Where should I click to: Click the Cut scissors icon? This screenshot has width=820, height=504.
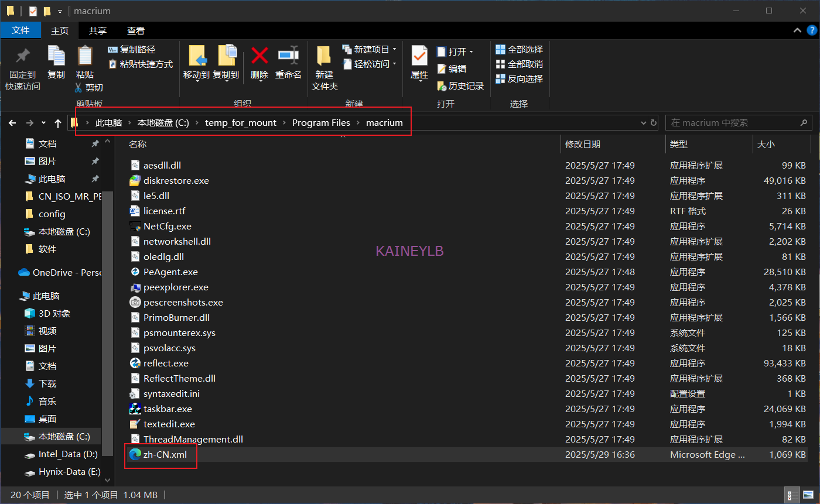pyautogui.click(x=78, y=87)
